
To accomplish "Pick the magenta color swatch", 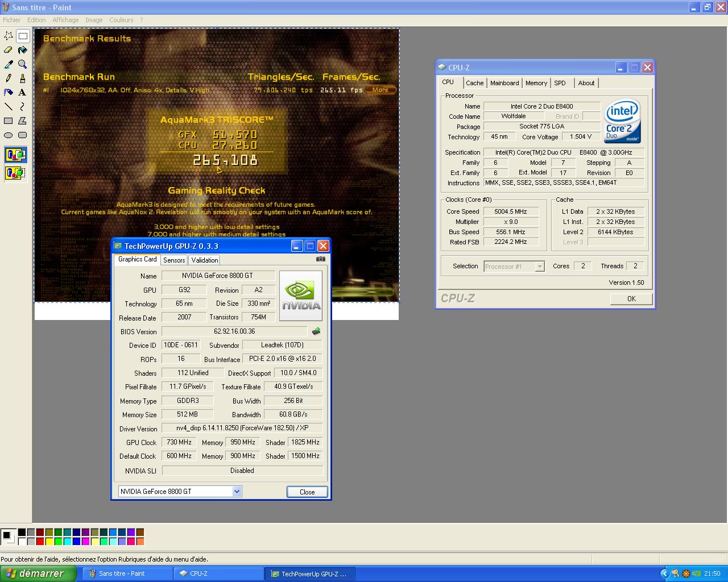I will (85, 541).
